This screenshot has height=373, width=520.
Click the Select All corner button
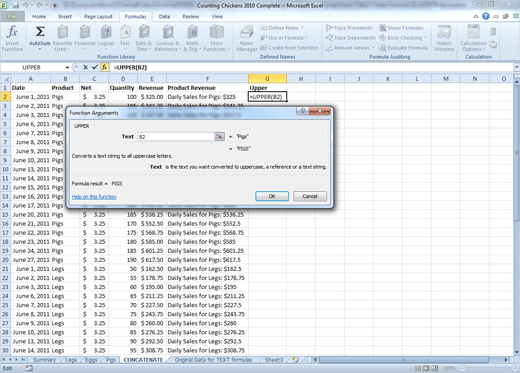(x=5, y=79)
